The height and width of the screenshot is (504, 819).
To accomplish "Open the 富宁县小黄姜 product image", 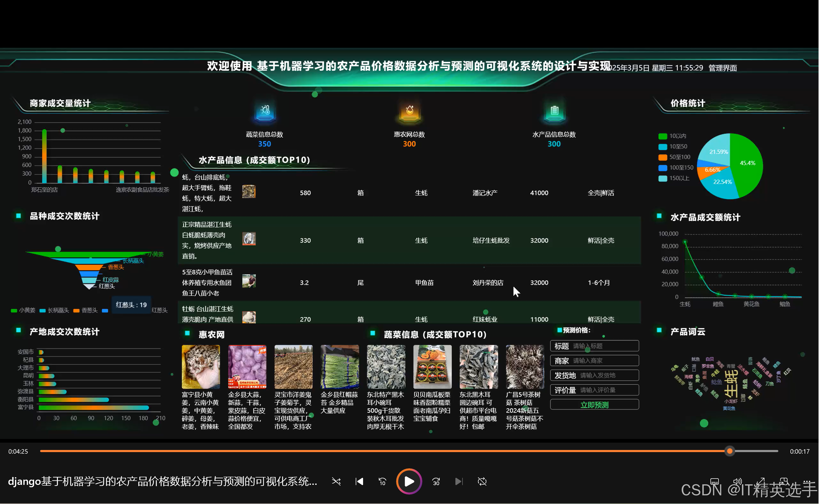I will click(x=201, y=367).
